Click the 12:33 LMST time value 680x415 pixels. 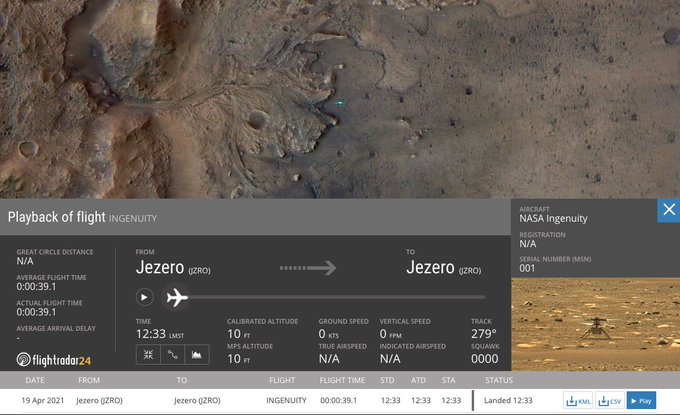click(x=160, y=334)
